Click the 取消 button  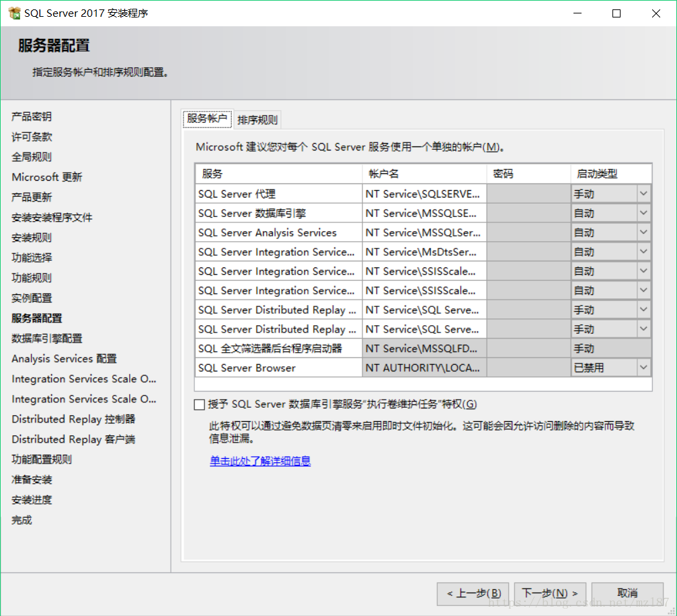pyautogui.click(x=627, y=594)
